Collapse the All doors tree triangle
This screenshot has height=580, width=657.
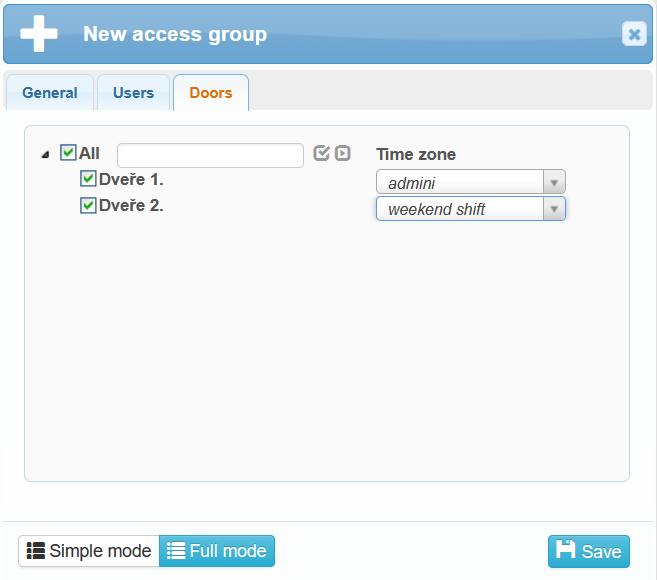[x=45, y=155]
